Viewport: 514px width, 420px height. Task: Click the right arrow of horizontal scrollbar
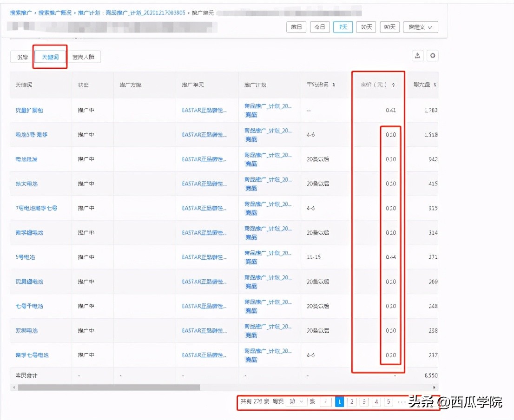[x=435, y=387]
